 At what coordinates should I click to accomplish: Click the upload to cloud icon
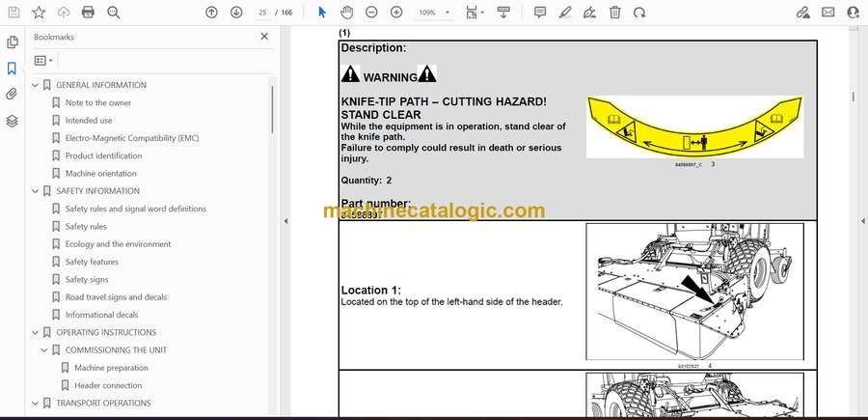[64, 13]
